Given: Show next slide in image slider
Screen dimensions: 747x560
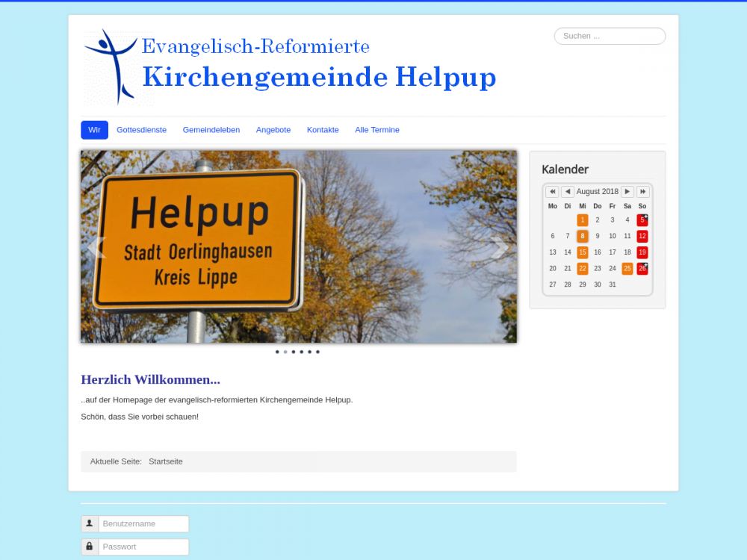Looking at the screenshot, I should [x=500, y=247].
